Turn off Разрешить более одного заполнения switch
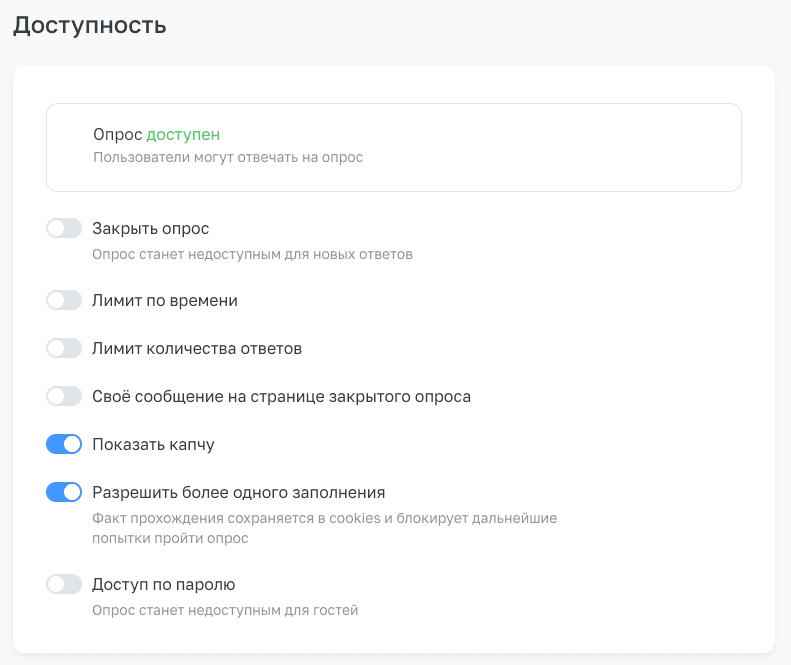This screenshot has height=665, width=791. pos(64,492)
